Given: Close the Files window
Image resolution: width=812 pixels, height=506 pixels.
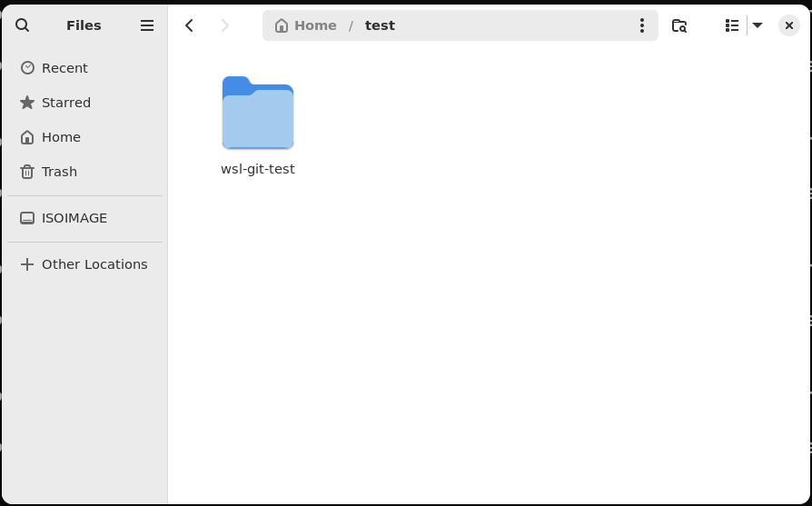Looking at the screenshot, I should (788, 25).
